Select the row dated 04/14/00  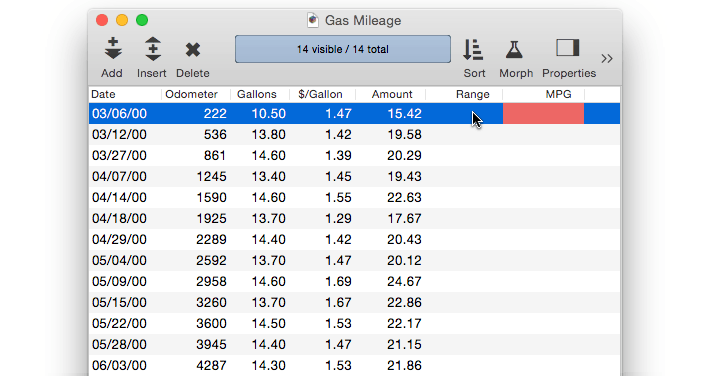[x=354, y=197]
